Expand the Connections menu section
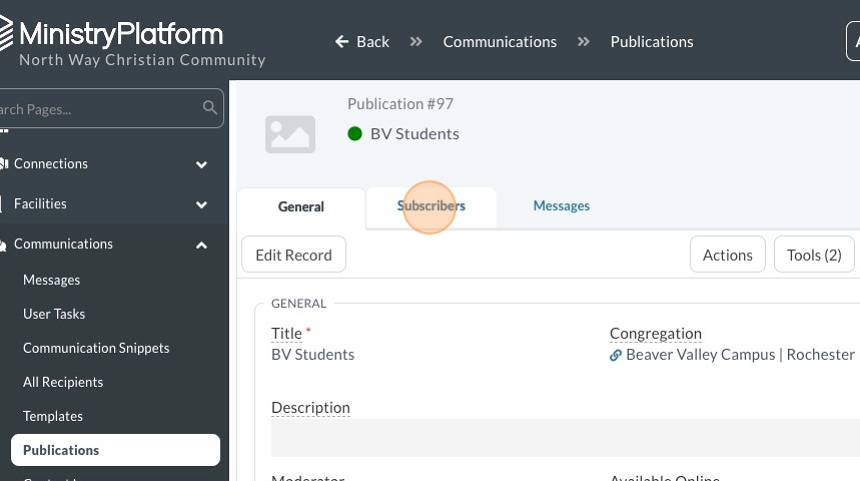 (202, 164)
